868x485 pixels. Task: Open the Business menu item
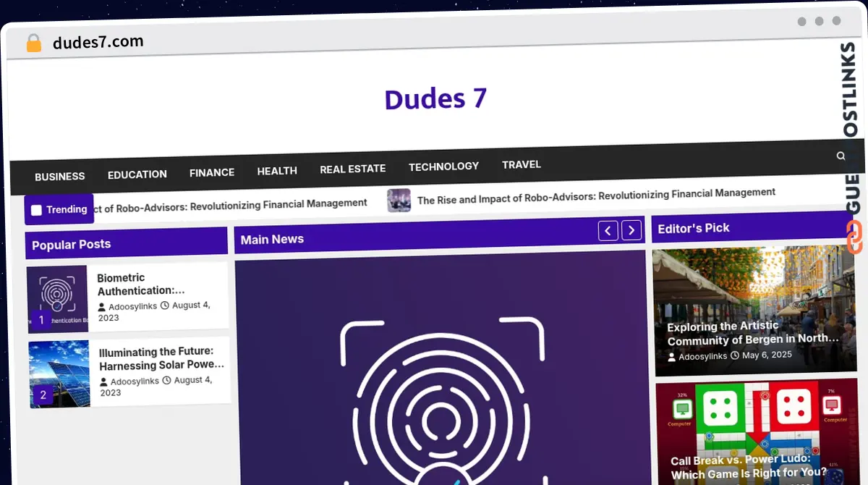pyautogui.click(x=60, y=176)
